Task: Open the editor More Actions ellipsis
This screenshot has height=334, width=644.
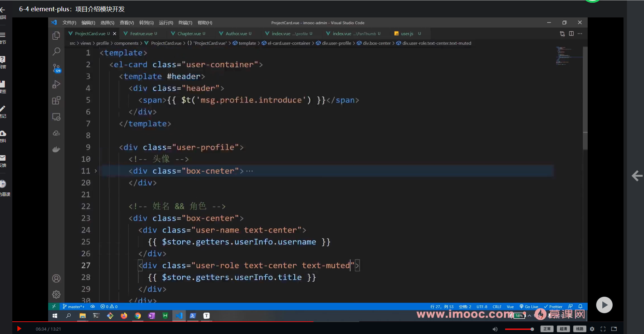Action: [580, 34]
